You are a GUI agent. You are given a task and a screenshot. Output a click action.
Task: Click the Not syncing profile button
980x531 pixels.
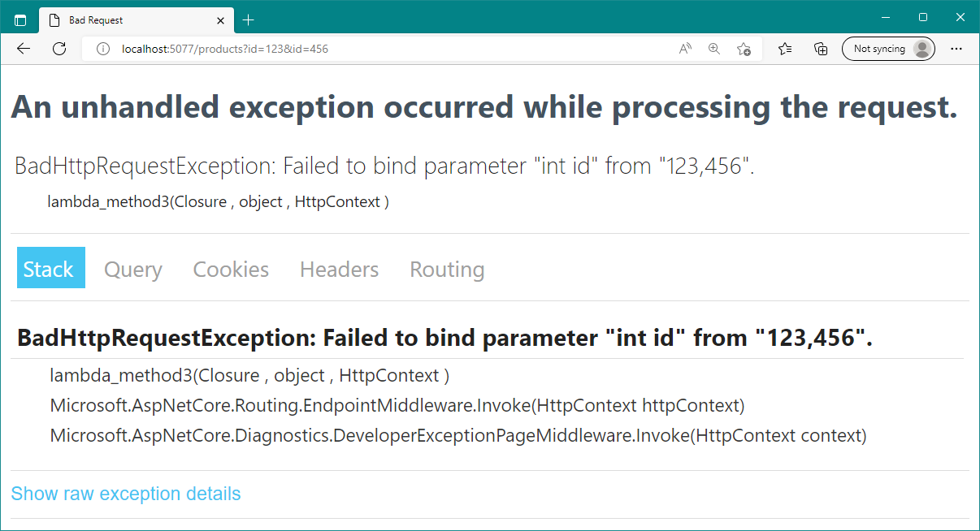[x=888, y=49]
